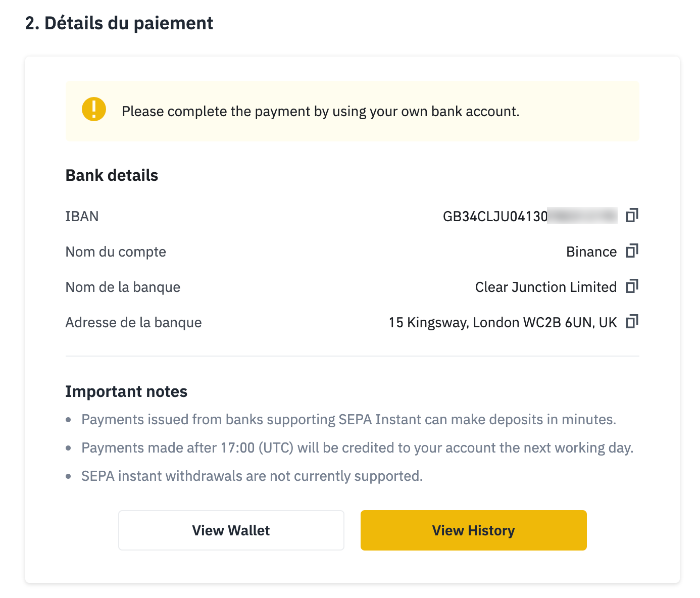Copy the Kingsway bank address

coord(632,322)
